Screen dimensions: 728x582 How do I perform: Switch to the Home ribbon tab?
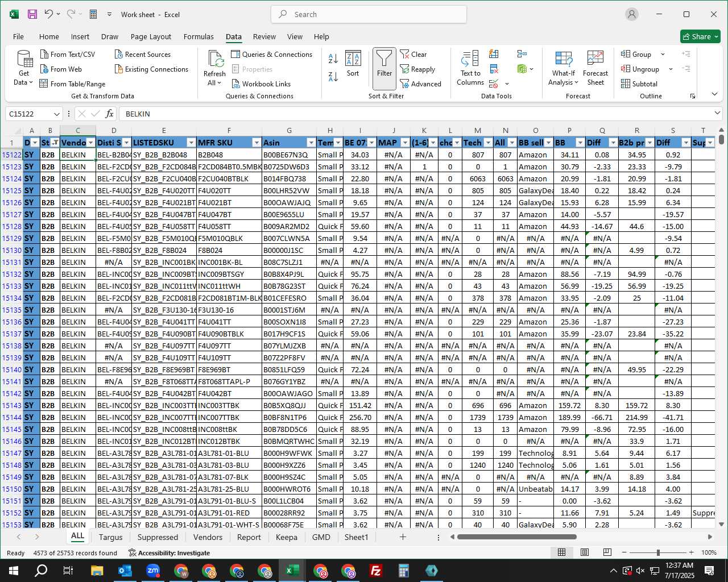click(x=49, y=36)
